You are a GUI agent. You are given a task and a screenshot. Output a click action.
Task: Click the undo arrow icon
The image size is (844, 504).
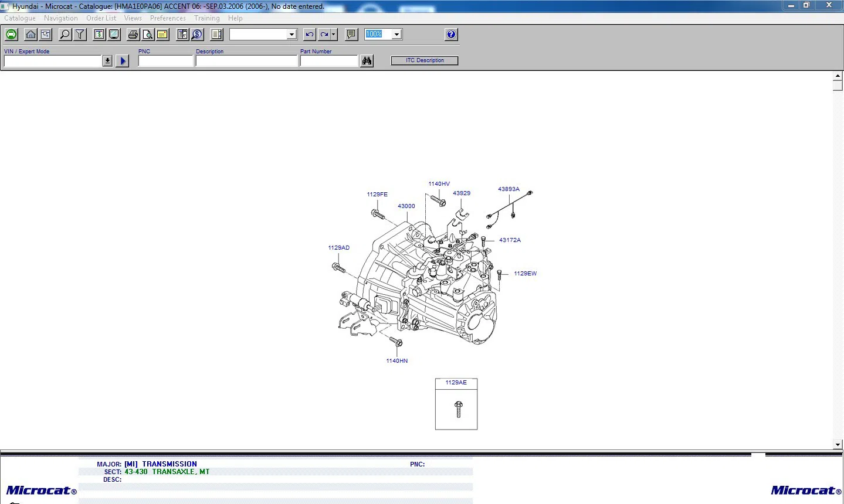coord(310,35)
